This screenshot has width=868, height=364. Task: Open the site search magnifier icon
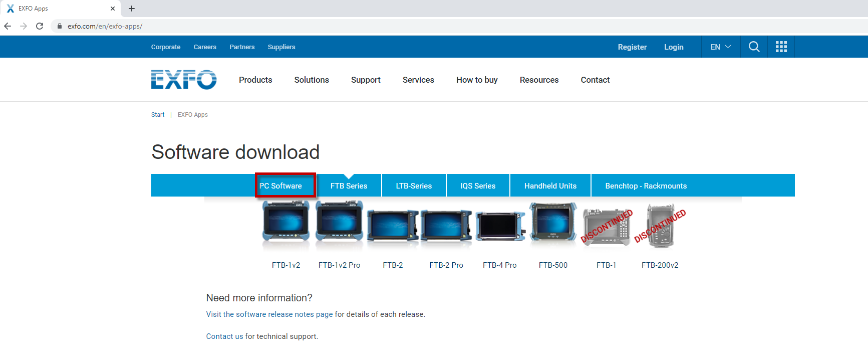pos(754,47)
